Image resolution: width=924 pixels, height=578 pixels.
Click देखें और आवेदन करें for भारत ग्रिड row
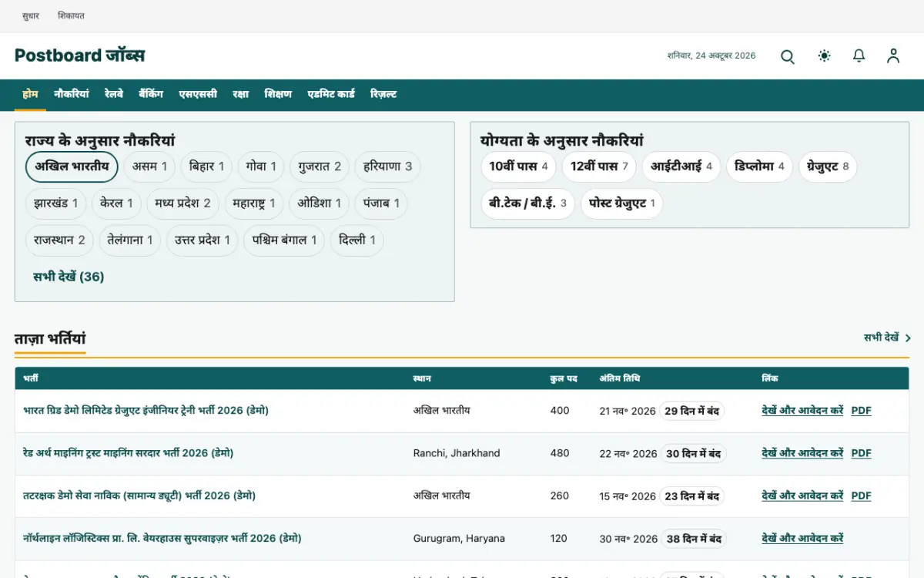tap(802, 411)
